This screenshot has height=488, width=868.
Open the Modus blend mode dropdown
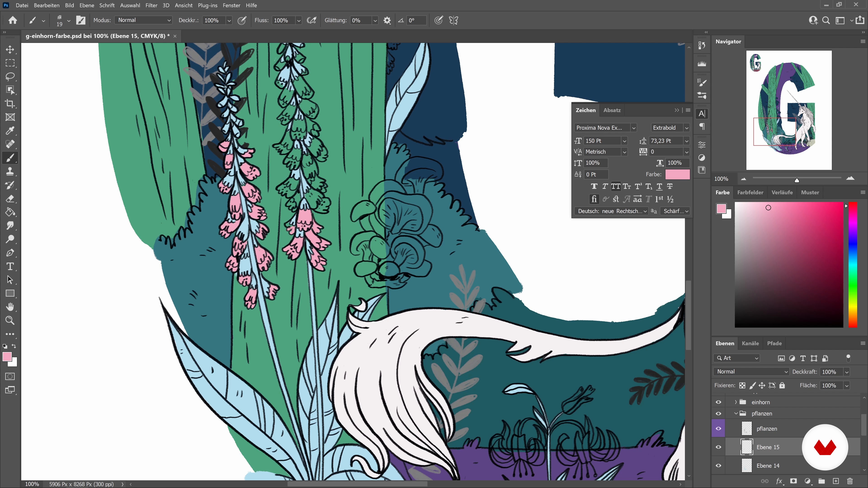[x=144, y=20]
